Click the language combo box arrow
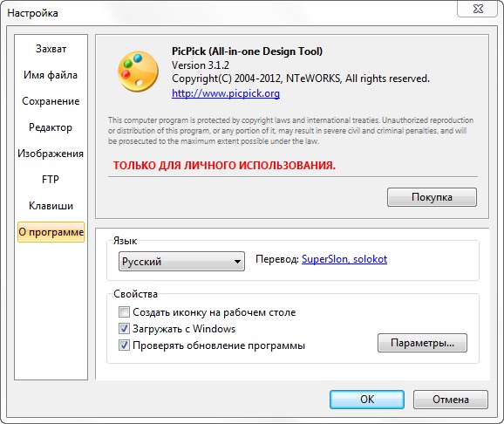 237,262
